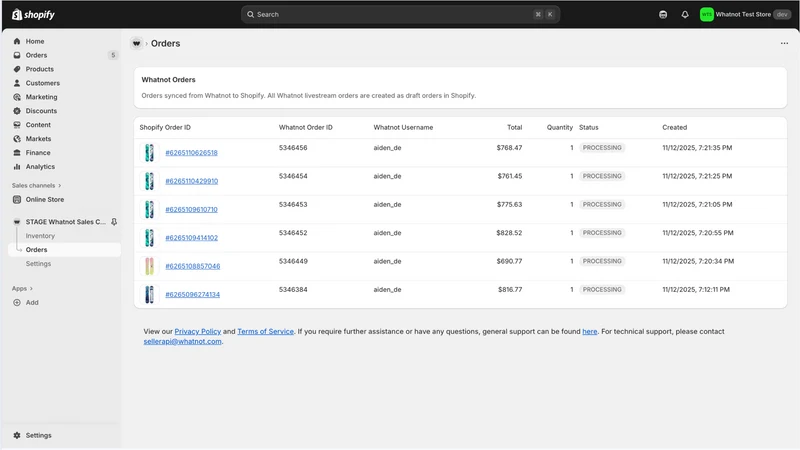Image resolution: width=800 pixels, height=450 pixels.
Task: Open Whatnot Test Store account menu
Action: click(x=745, y=14)
